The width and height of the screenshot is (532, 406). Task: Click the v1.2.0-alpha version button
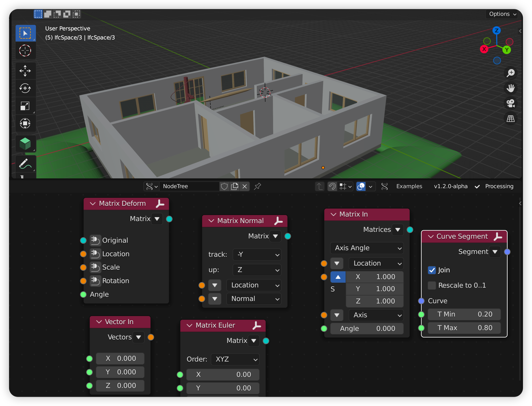451,186
